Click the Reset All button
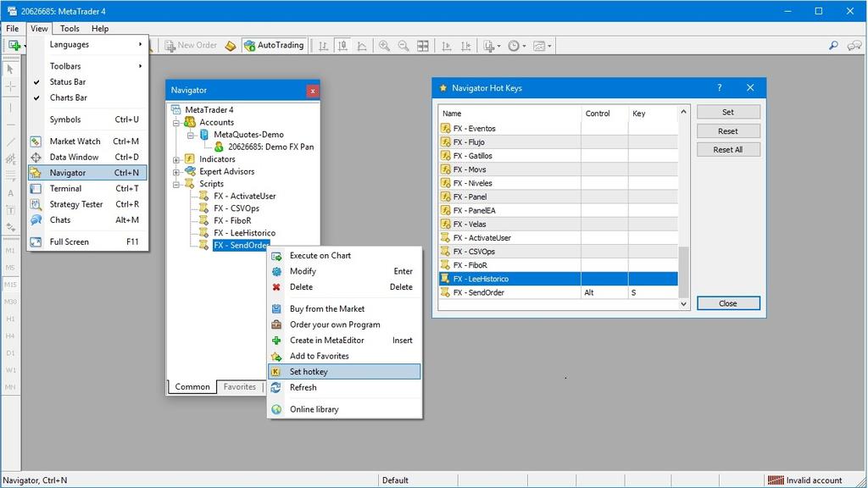Viewport: 868px width, 488px height. [x=728, y=149]
